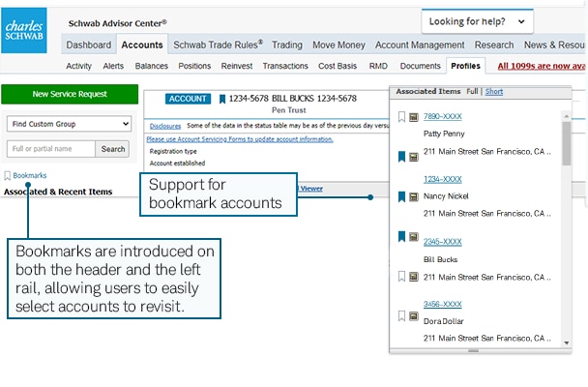Open the Alerts sub-tab
Screen dimensions: 588x387
click(113, 66)
